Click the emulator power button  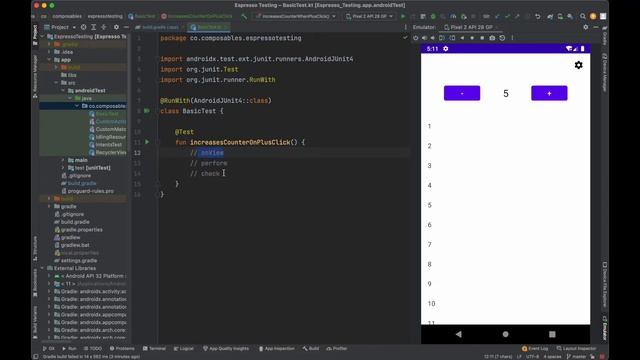tap(416, 38)
